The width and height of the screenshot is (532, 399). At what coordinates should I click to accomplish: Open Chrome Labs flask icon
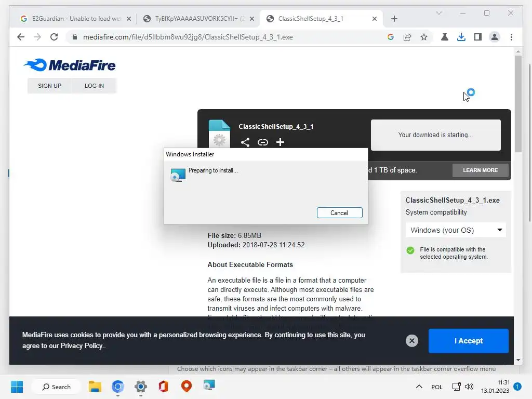445,37
